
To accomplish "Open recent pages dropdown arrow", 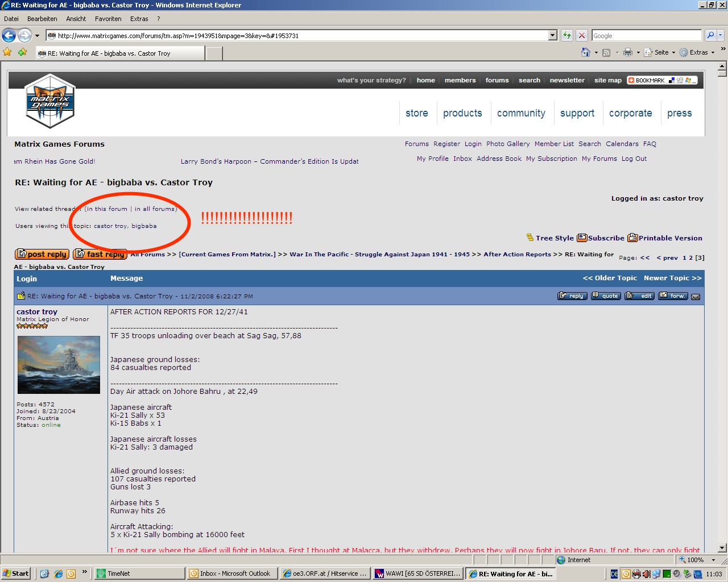I will pos(37,35).
